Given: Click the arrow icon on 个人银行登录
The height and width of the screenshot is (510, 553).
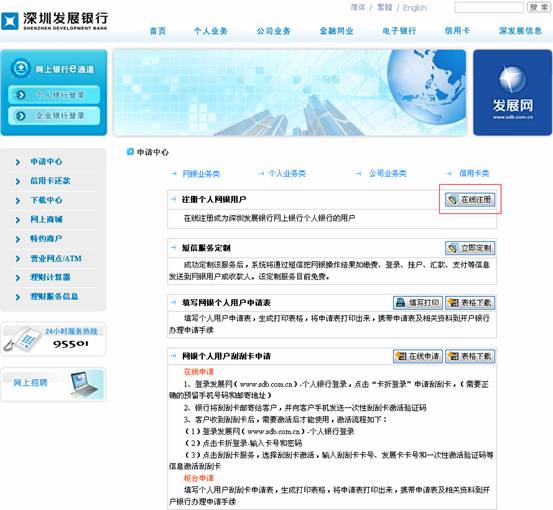Looking at the screenshot, I should (20, 95).
